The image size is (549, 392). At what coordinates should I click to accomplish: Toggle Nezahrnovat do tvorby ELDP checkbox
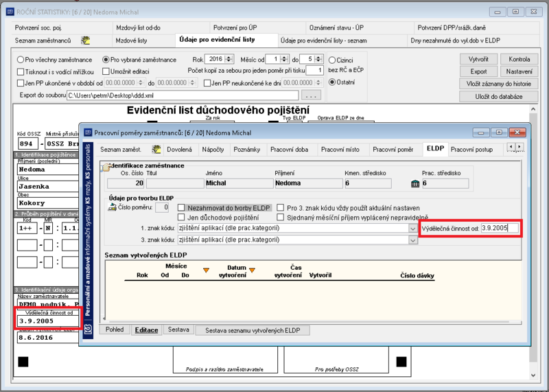pyautogui.click(x=181, y=208)
